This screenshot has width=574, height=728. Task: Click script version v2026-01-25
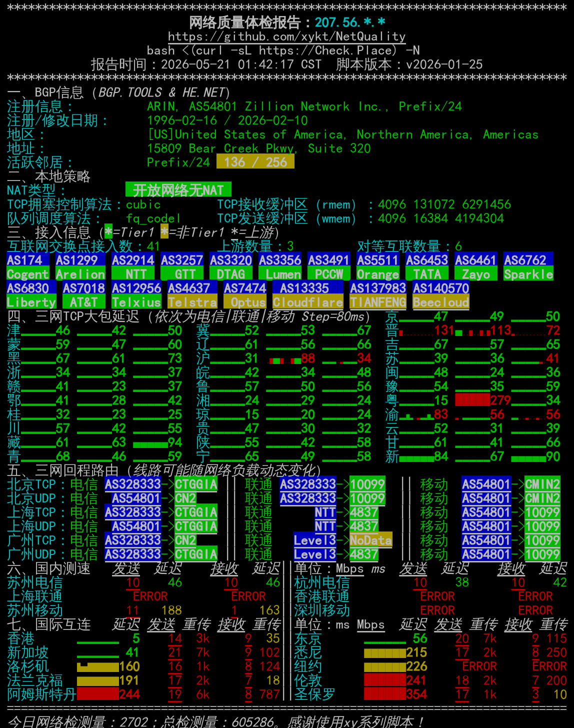pos(444,64)
